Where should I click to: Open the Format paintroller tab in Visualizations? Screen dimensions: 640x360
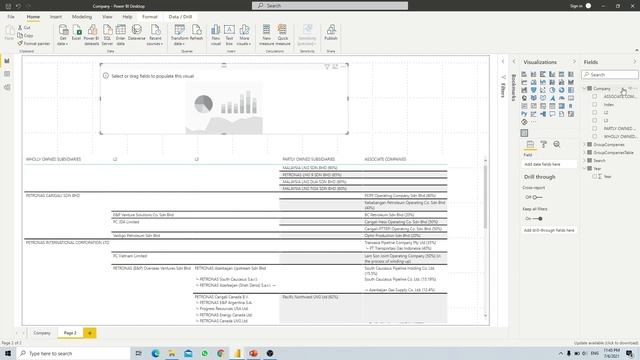(543, 144)
